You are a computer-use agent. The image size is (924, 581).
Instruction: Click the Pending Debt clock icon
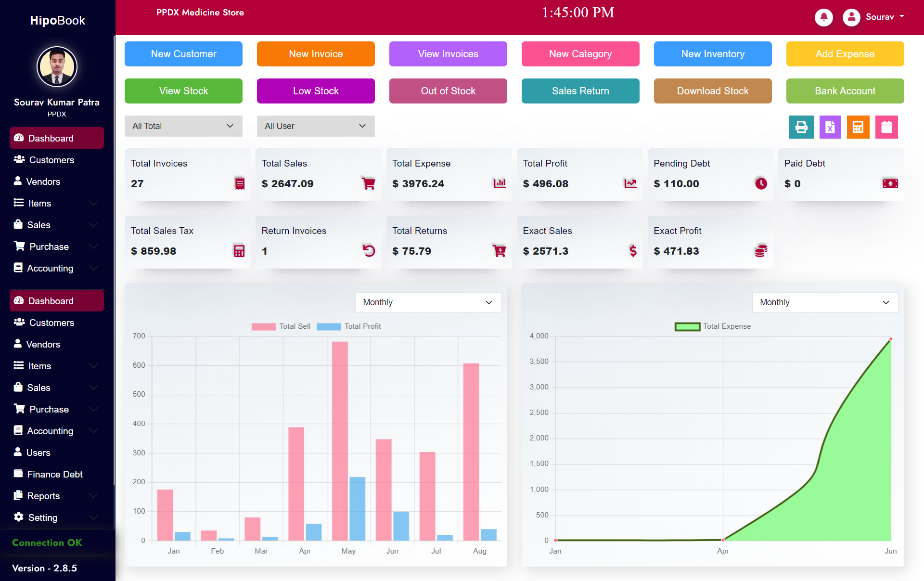(x=761, y=183)
